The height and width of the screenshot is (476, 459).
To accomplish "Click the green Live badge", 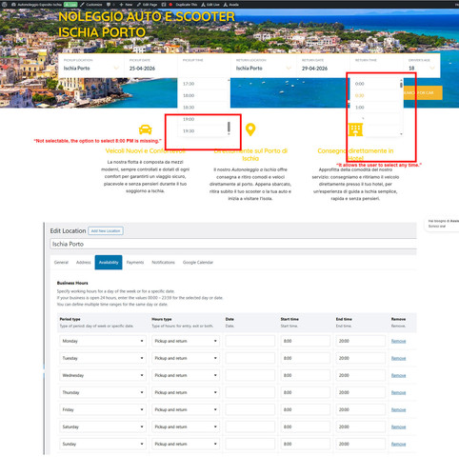I will 70,5.
